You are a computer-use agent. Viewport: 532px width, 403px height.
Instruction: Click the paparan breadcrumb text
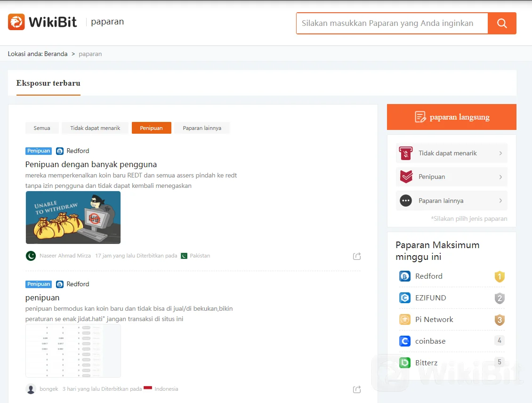[90, 54]
